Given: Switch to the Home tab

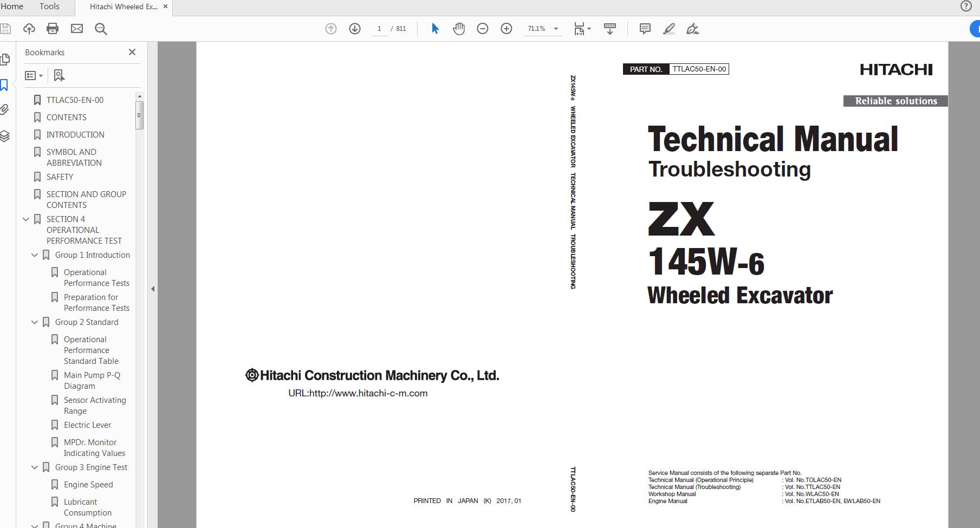Looking at the screenshot, I should 11,6.
